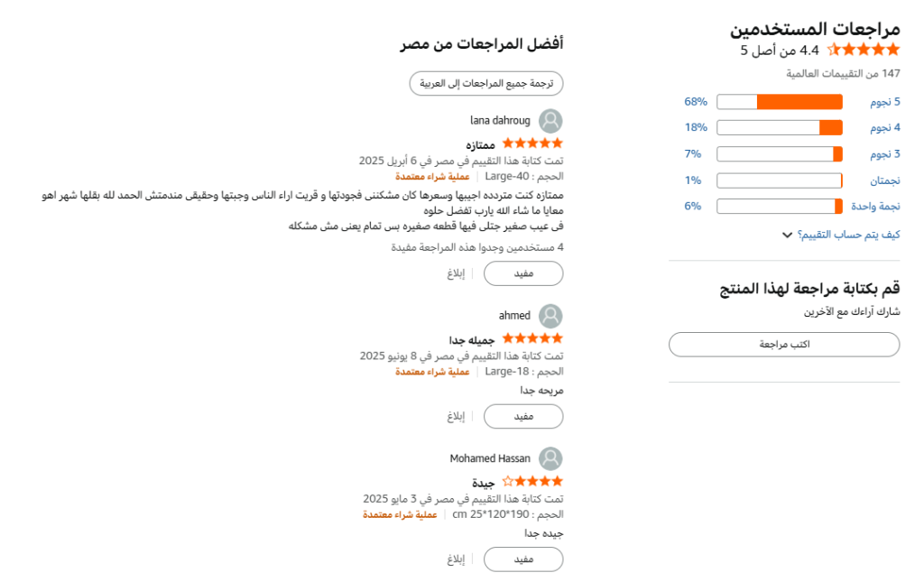Click the 3 نجوم rating bar

[x=780, y=154]
